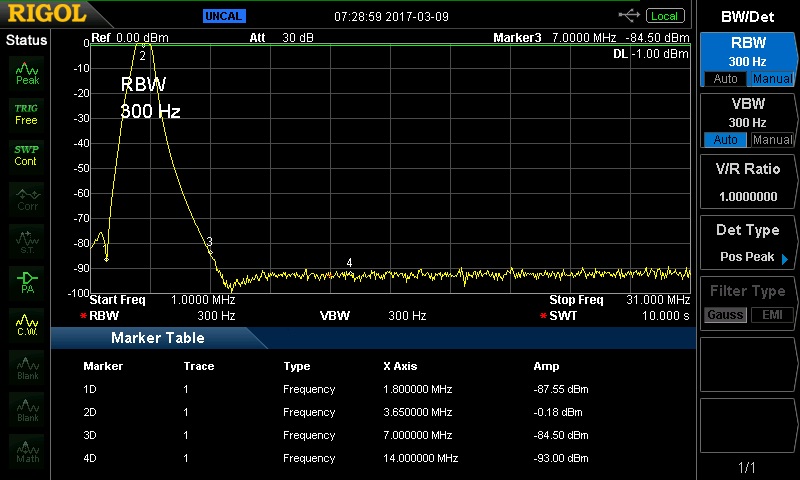800x480 pixels.
Task: Select EMI filter type
Action: coord(772,315)
